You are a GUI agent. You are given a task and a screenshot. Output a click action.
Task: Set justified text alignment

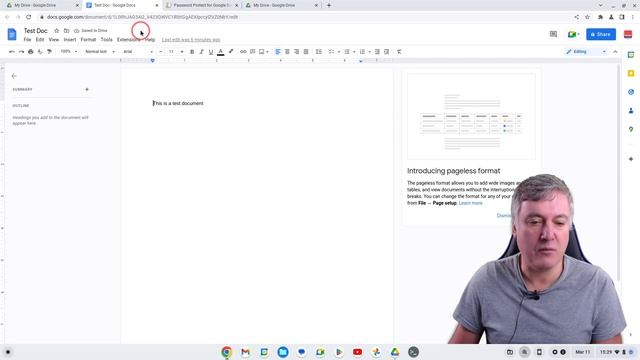pyautogui.click(x=306, y=52)
